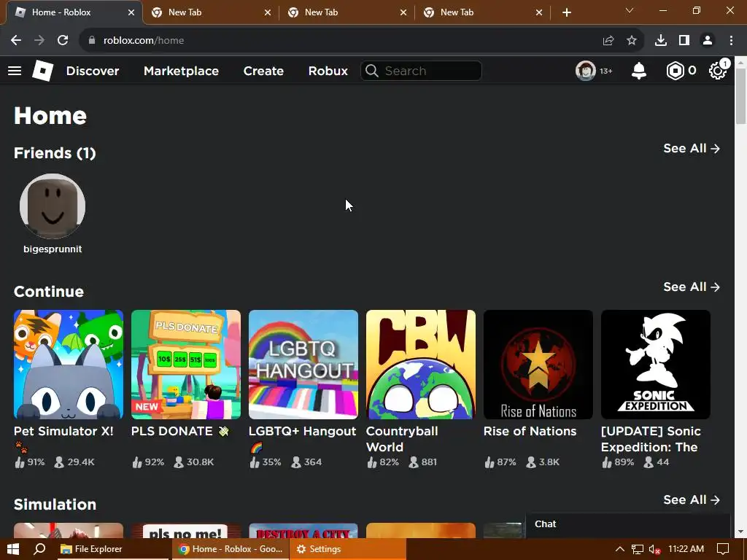
Task: Click the Continue section heading
Action: (x=49, y=292)
